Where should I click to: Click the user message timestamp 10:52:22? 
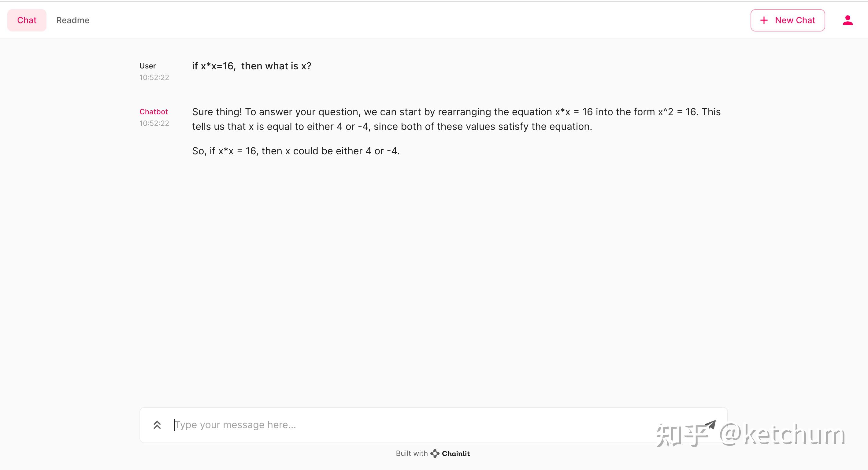(x=154, y=77)
